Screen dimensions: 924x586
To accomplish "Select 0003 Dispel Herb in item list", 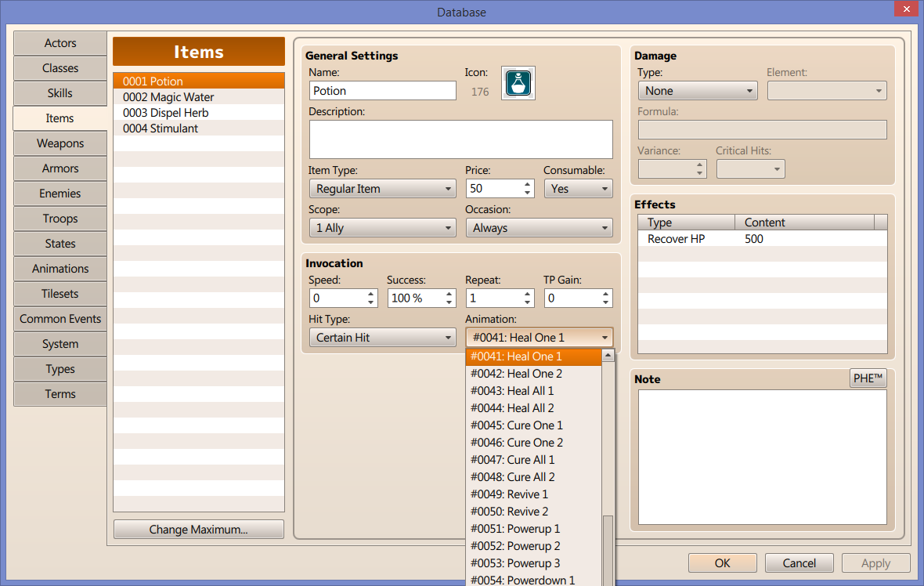I will 199,113.
